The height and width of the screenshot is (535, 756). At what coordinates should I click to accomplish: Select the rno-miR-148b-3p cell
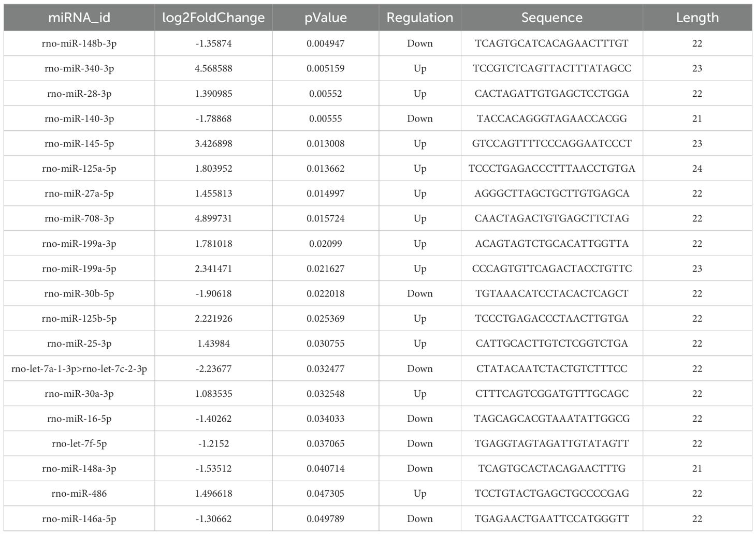(79, 43)
